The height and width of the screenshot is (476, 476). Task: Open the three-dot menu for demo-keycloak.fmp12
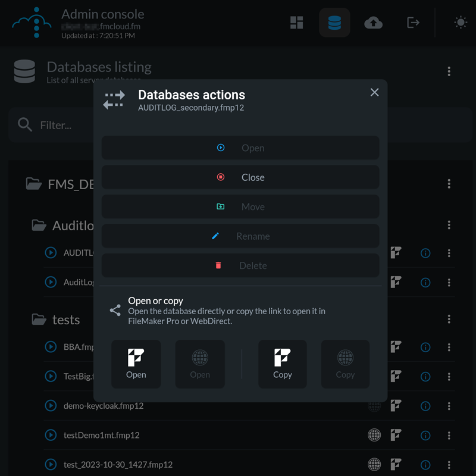point(449,406)
